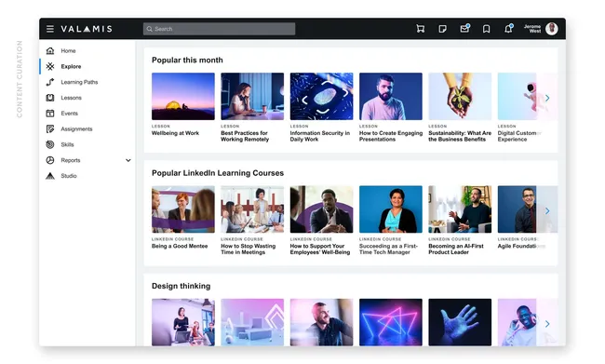Select Assignments in the sidebar

click(76, 128)
